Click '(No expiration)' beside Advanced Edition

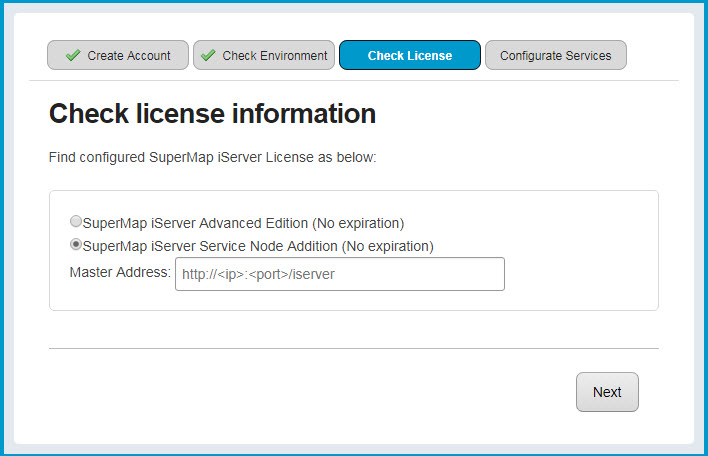tap(358, 223)
